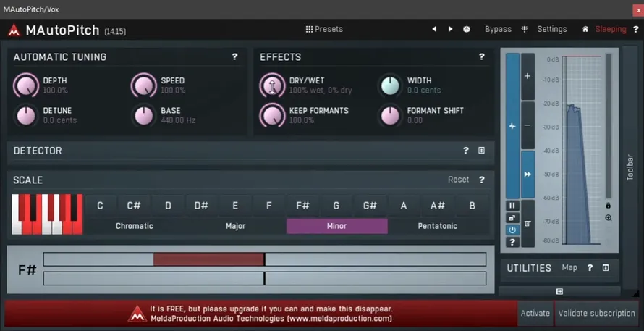
Task: Click the Width knob
Action: pyautogui.click(x=390, y=85)
